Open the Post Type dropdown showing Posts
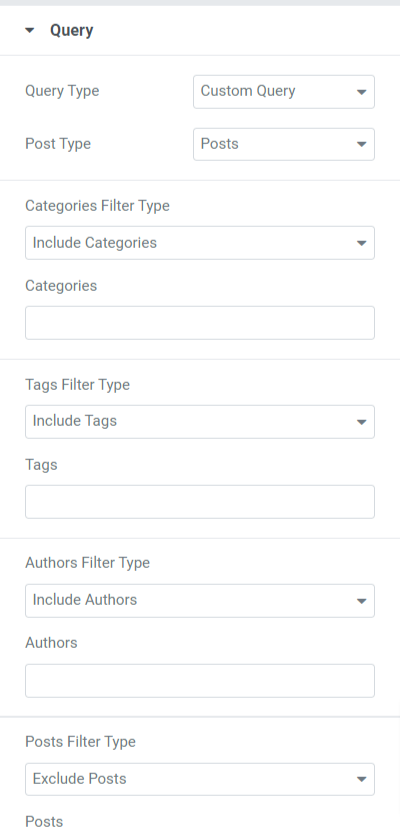Viewport: 400px width, 836px height. [x=284, y=144]
